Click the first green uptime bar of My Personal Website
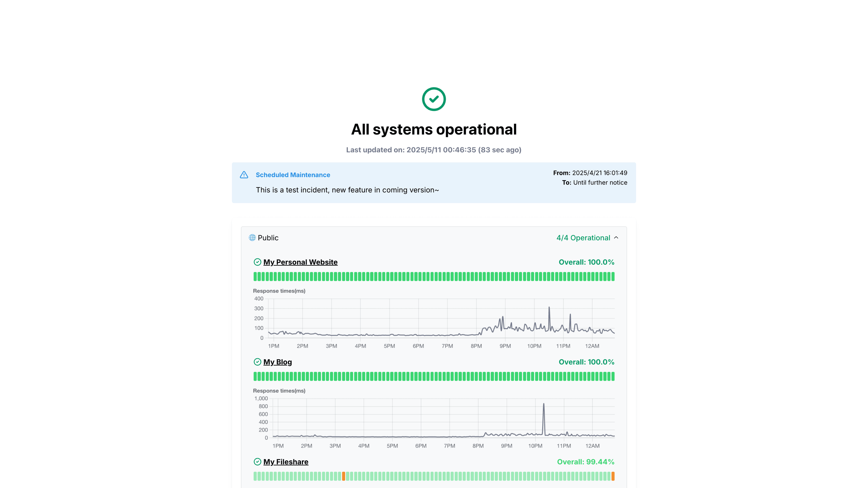The height and width of the screenshot is (488, 868). pos(255,277)
